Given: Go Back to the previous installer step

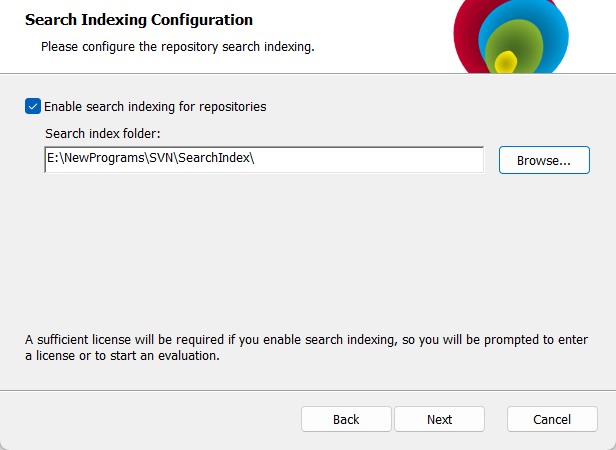Looking at the screenshot, I should [346, 419].
